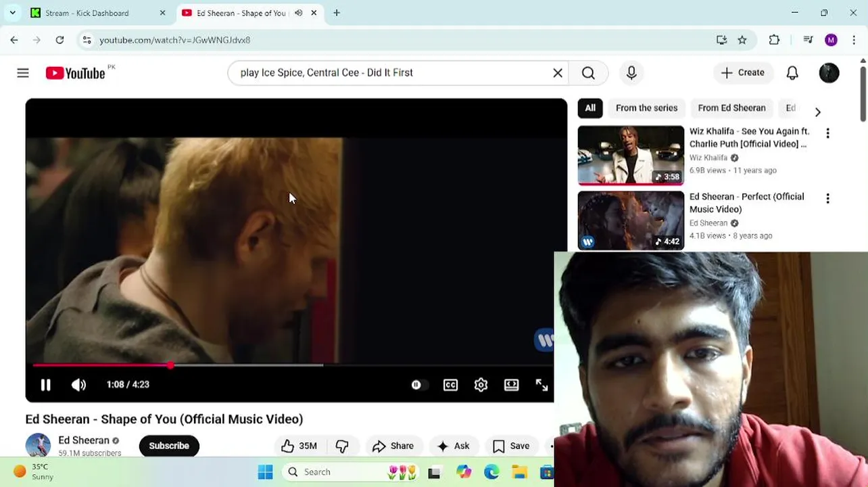Open the YouTube account avatar menu
Screen dimensions: 868x487
point(829,73)
